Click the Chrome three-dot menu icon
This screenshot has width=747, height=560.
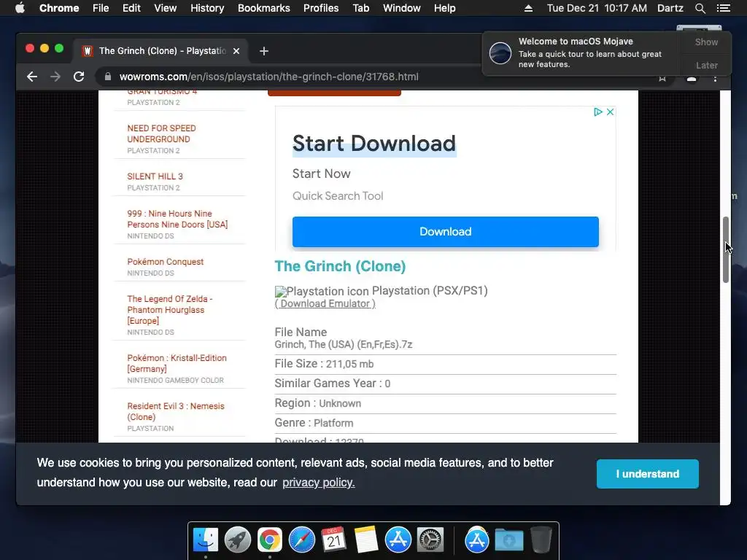click(715, 79)
